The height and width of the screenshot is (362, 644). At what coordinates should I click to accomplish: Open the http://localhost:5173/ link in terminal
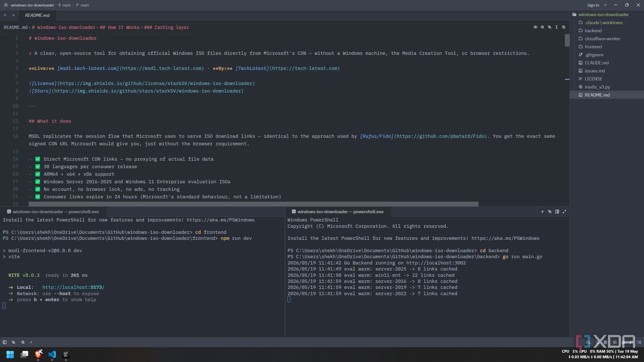pos(73,287)
